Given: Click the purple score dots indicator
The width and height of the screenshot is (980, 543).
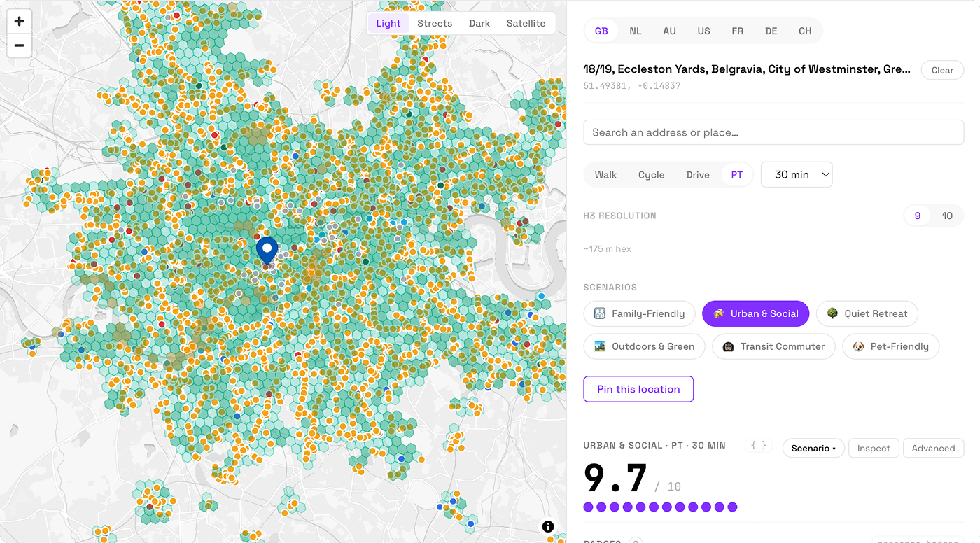Looking at the screenshot, I should (660, 507).
